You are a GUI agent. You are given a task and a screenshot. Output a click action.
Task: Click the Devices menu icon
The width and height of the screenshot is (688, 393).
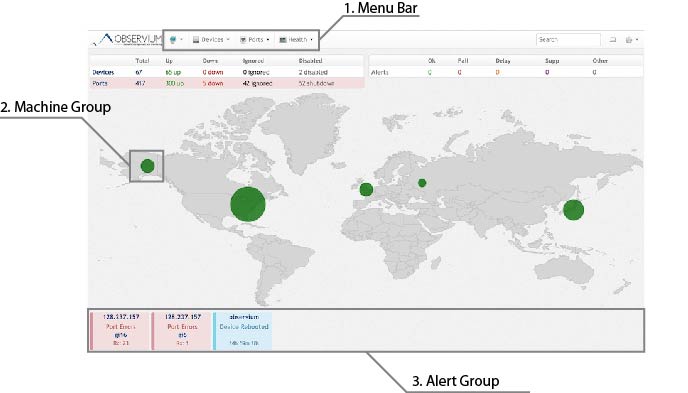pyautogui.click(x=196, y=40)
